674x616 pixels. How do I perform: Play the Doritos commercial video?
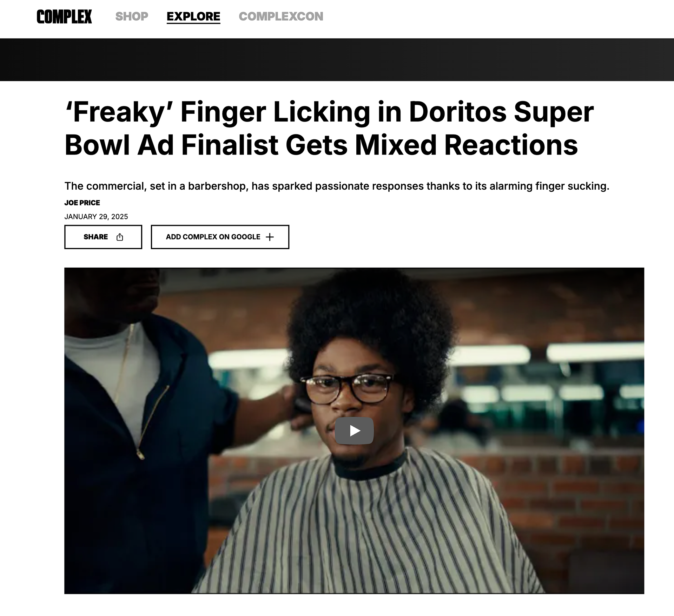(x=354, y=431)
